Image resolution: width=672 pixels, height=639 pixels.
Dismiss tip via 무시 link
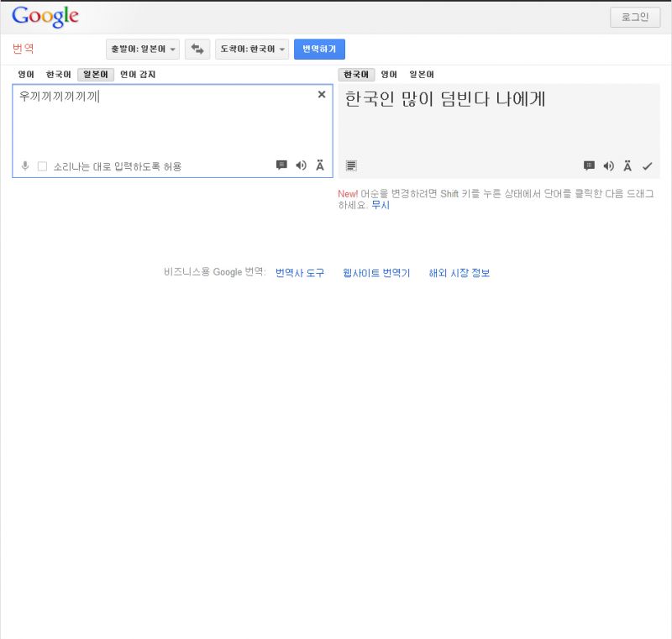(381, 205)
